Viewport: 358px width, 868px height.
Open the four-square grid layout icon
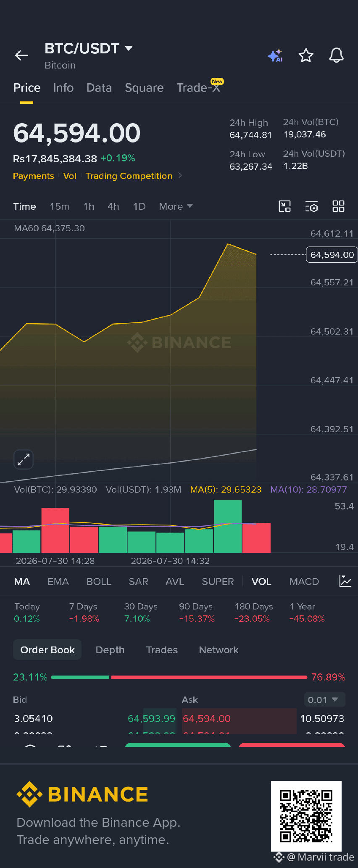[338, 206]
